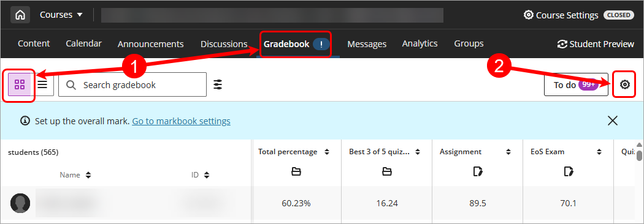644x224 pixels.
Task: Open Course Settings gear
Action: click(561, 15)
